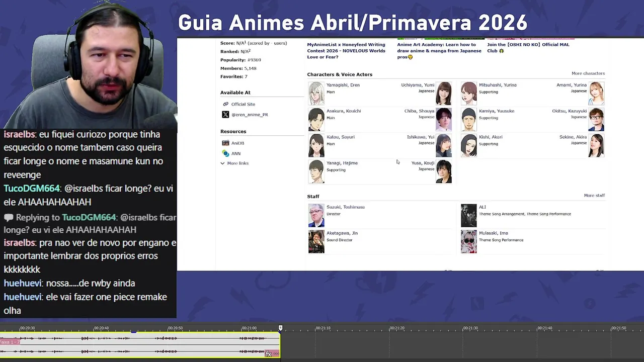Viewport: 644px width, 362px height.
Task: Click Yamagishi, Eren character thumbnail
Action: pyautogui.click(x=316, y=94)
